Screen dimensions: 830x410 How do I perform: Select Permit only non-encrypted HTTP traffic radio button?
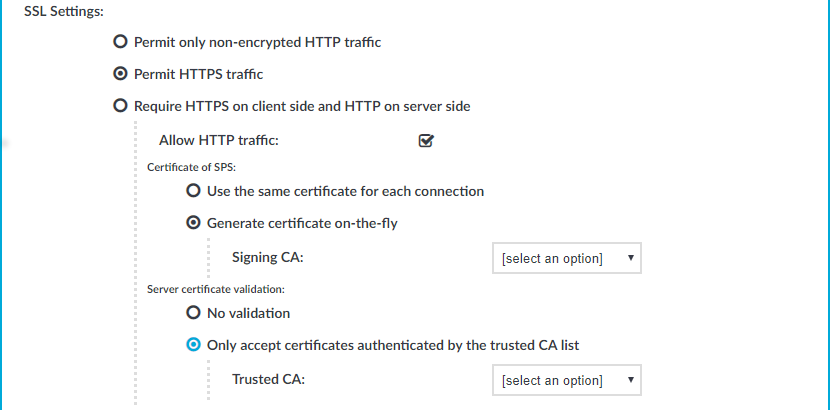coord(121,42)
